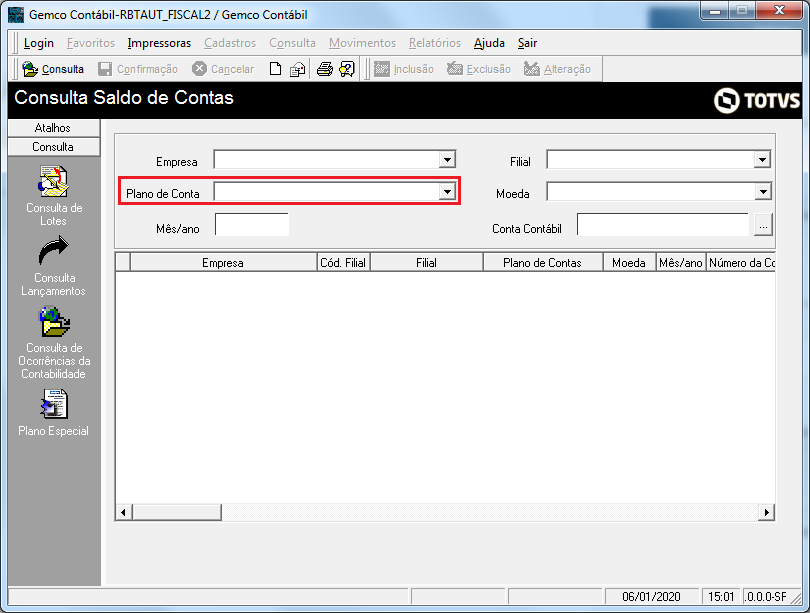Click the status bar time 15:01
This screenshot has width=810, height=613.
(x=721, y=596)
